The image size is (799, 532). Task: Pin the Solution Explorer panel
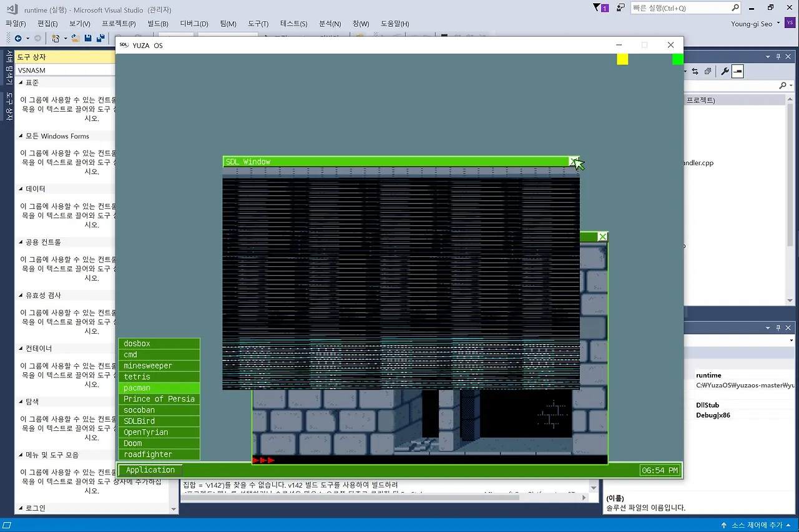(778, 57)
